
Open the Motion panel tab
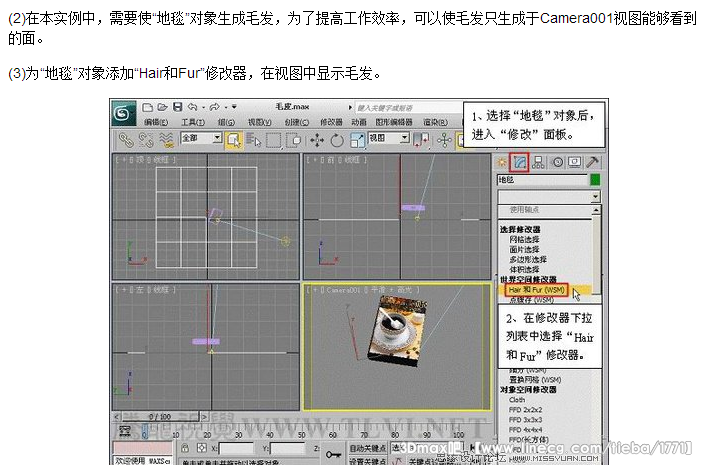pyautogui.click(x=557, y=162)
